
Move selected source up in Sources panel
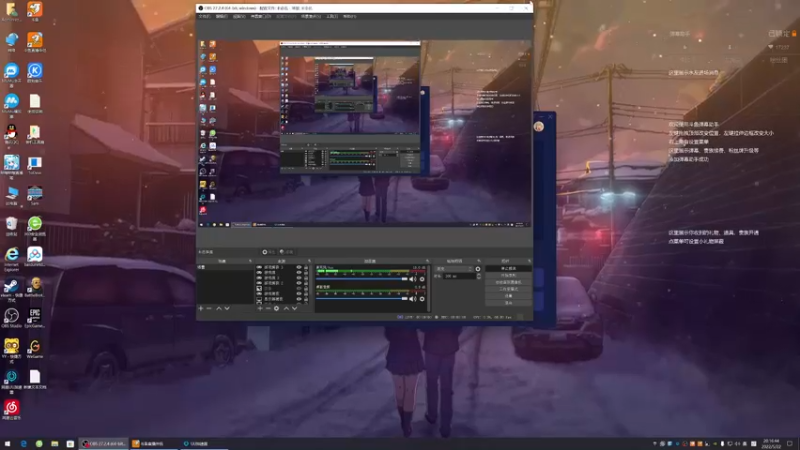(286, 308)
